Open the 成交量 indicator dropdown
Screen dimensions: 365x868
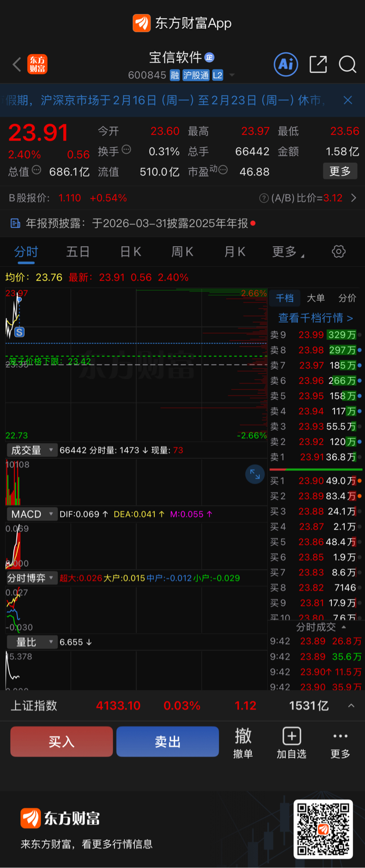click(x=32, y=450)
